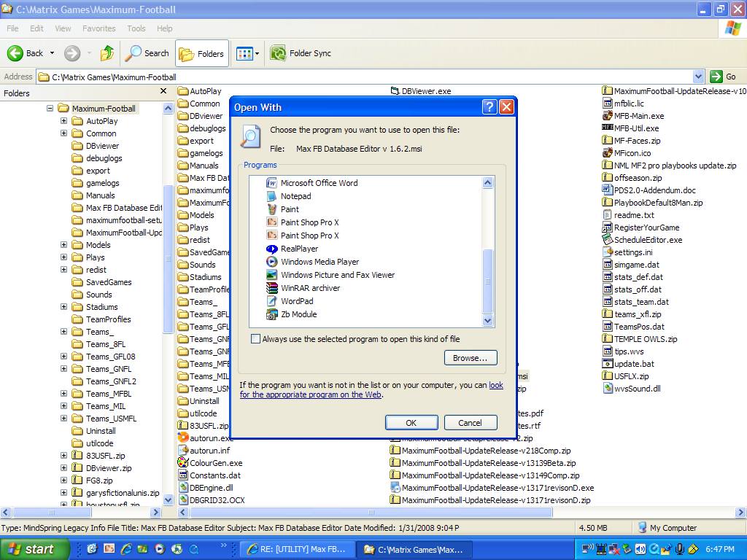Open the Tools menu
The height and width of the screenshot is (560, 747).
[x=136, y=28]
